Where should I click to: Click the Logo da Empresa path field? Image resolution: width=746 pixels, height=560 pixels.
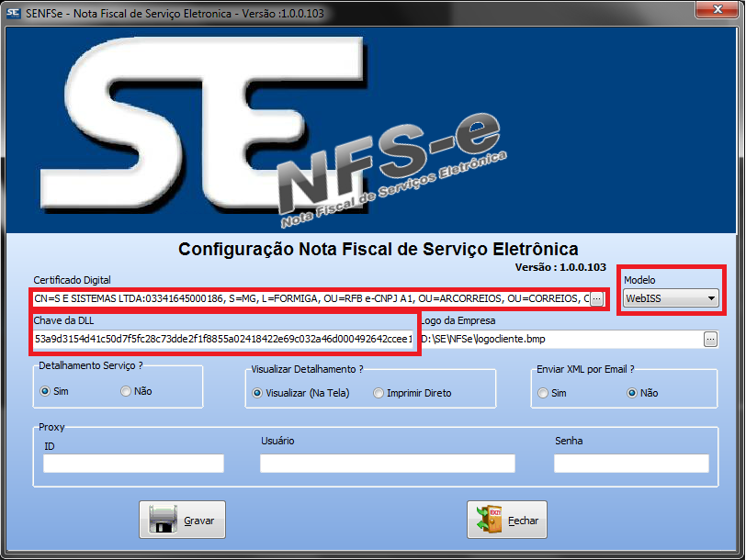pyautogui.click(x=560, y=340)
